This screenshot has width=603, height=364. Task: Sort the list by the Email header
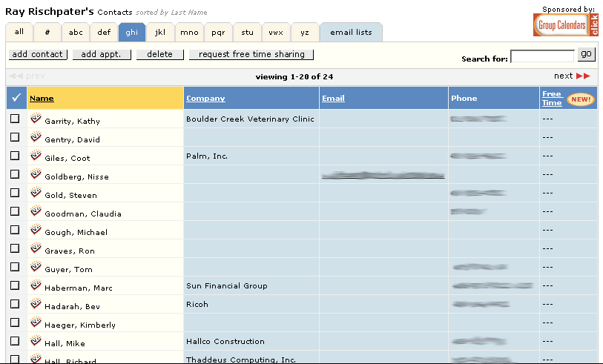click(x=333, y=98)
